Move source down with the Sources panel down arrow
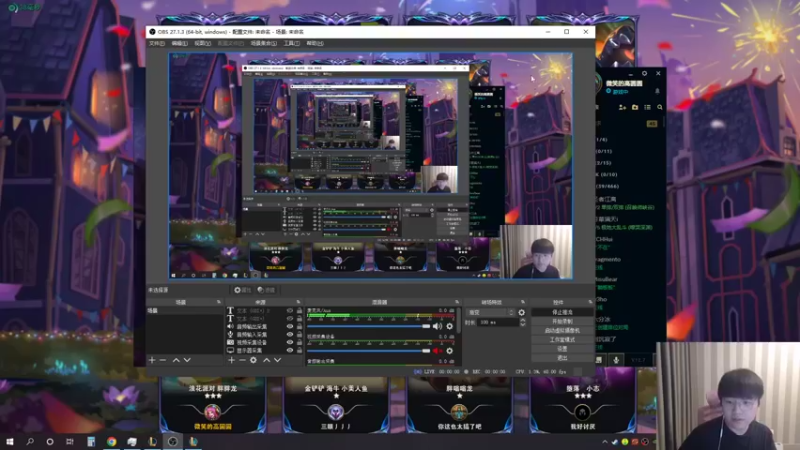Image resolution: width=800 pixels, height=450 pixels. click(278, 360)
